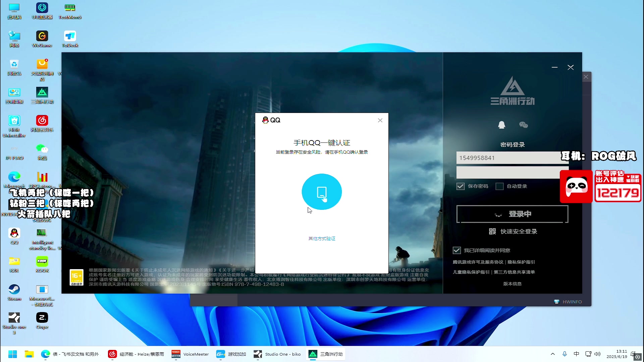Open ToDesk desktop icon

70,39
